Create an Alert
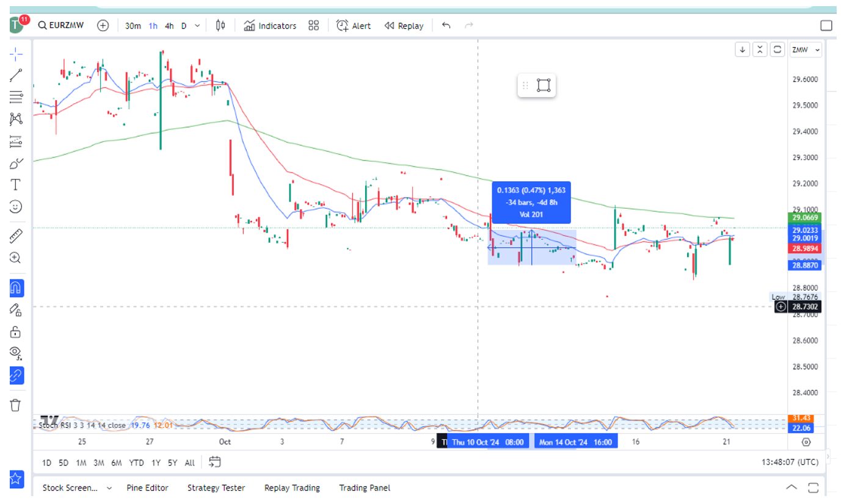Image resolution: width=844 pixels, height=504 pixels. [x=354, y=26]
